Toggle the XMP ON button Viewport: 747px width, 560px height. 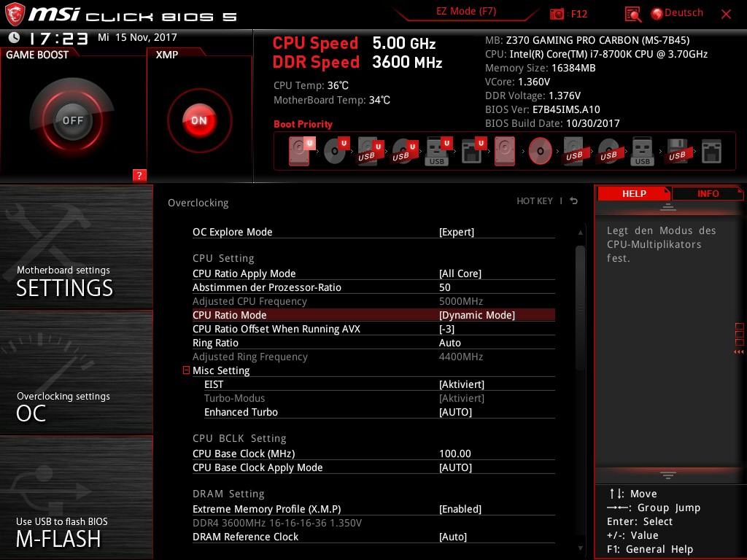199,120
